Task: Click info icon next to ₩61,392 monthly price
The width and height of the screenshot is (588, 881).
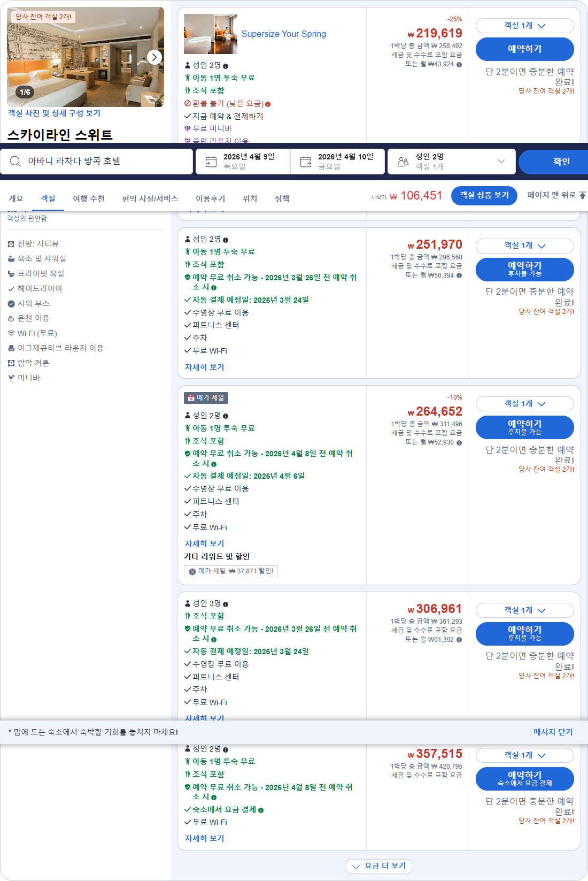Action: 459,640
